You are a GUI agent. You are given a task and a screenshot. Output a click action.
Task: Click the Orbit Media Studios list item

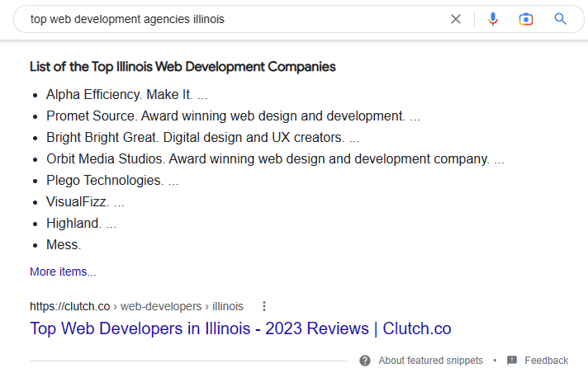coord(275,159)
